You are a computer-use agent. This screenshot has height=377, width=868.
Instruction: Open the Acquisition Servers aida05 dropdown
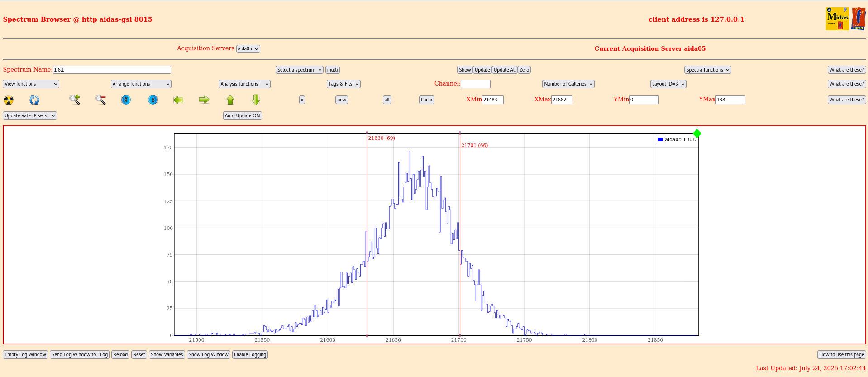click(248, 49)
